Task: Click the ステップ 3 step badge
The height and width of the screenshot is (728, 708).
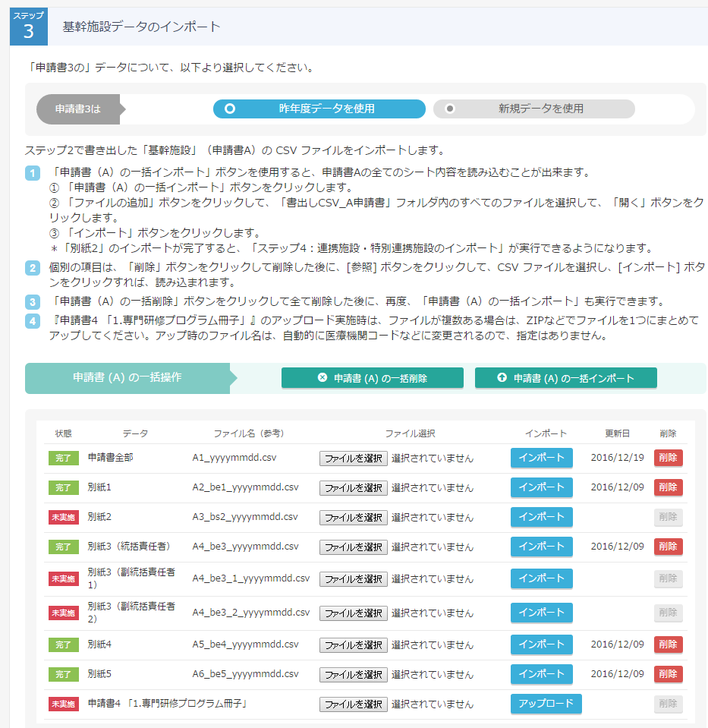Action: tap(29, 27)
